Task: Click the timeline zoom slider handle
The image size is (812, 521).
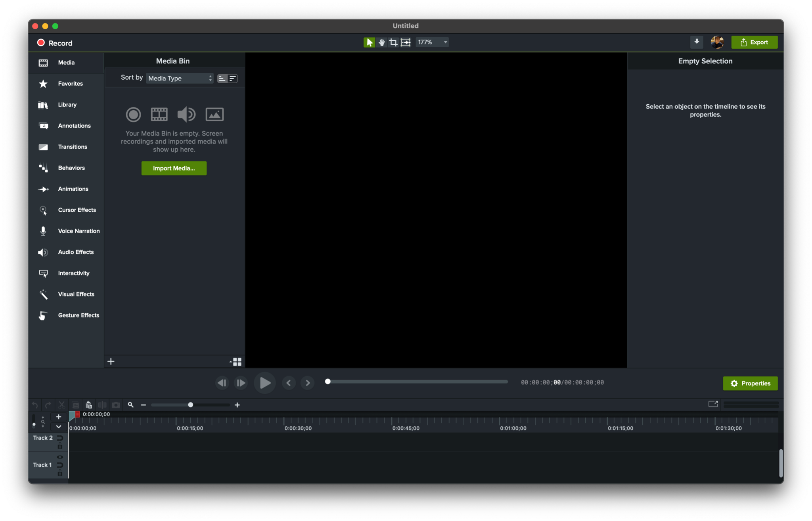Action: (191, 405)
